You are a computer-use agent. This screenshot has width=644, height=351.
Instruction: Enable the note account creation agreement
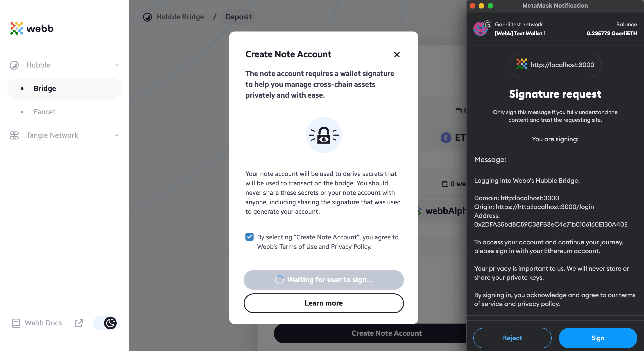(249, 237)
